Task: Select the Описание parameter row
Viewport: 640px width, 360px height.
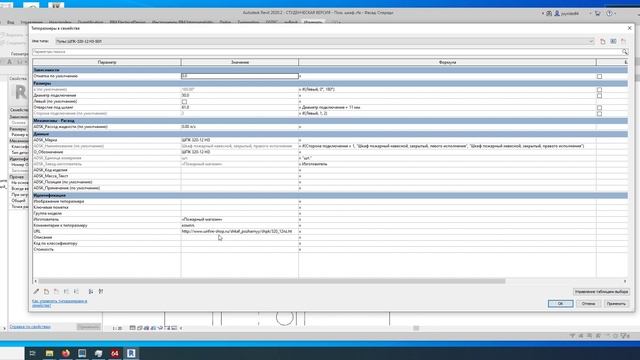Action: click(x=107, y=237)
